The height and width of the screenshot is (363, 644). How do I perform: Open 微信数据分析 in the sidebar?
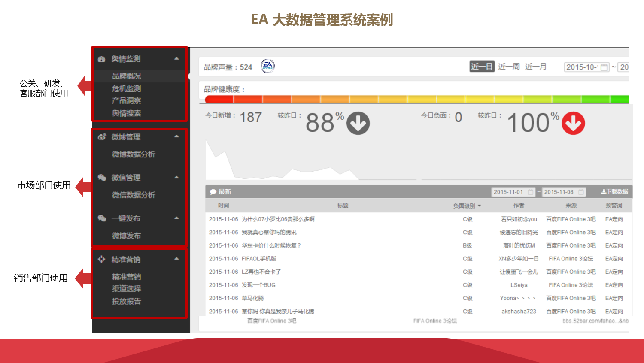coord(134,195)
